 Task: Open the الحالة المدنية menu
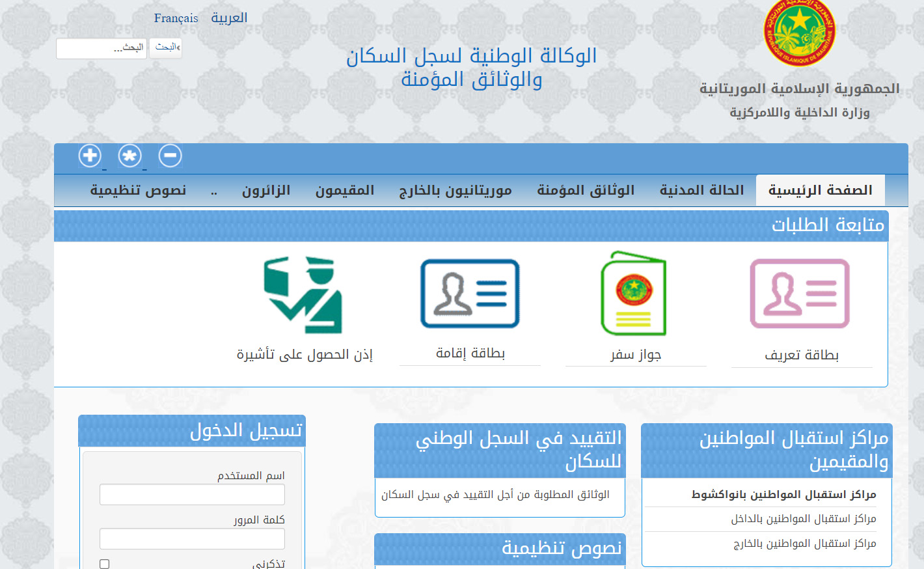click(701, 190)
